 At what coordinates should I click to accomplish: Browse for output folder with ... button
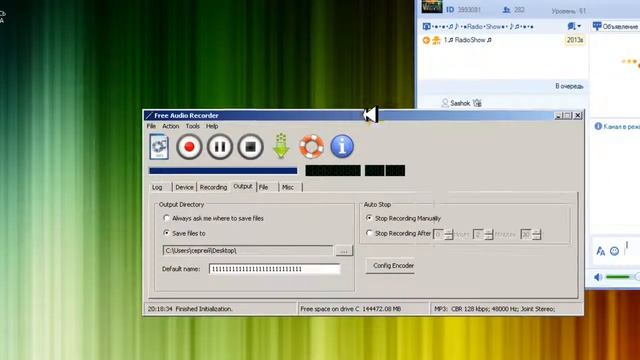344,251
